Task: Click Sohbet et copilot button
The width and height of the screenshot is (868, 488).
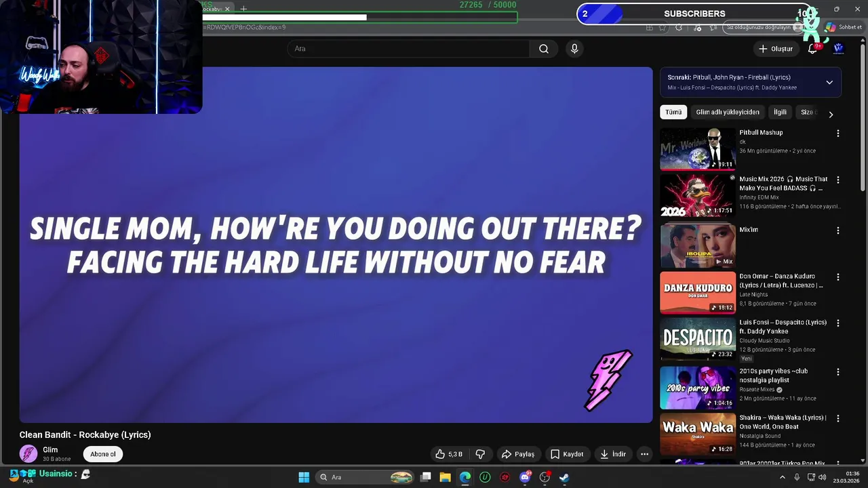Action: point(844,28)
